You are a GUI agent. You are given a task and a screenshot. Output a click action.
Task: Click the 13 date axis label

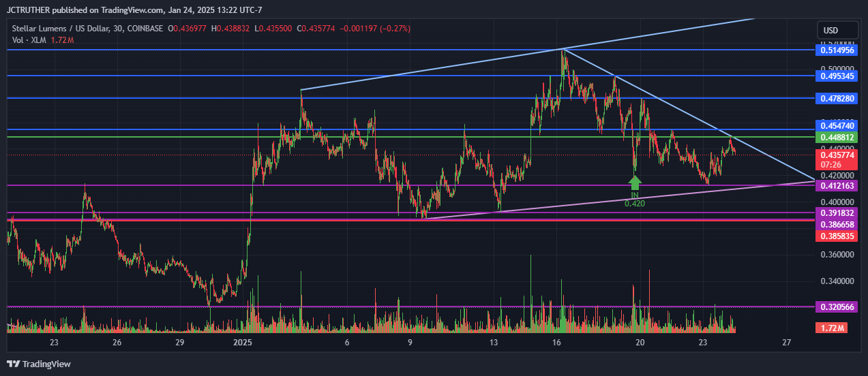tap(494, 342)
